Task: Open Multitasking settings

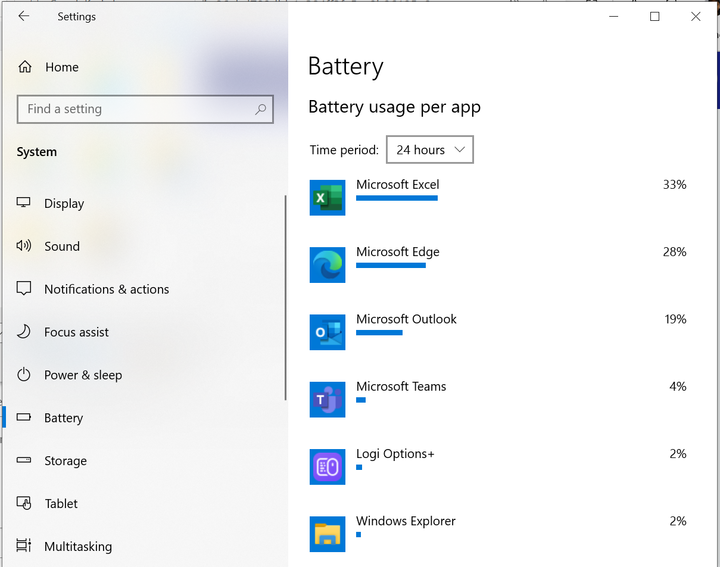Action: (x=78, y=546)
